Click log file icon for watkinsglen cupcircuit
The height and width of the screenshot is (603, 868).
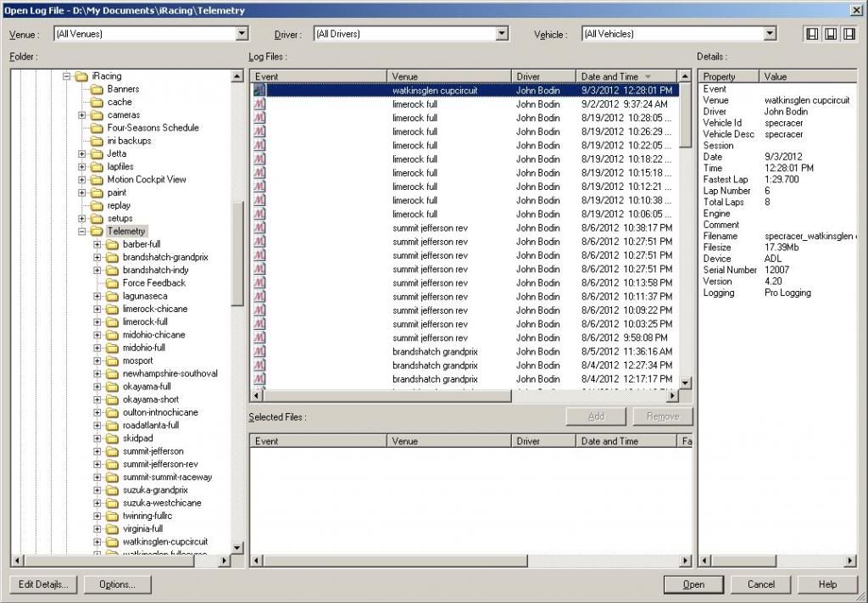(259, 90)
